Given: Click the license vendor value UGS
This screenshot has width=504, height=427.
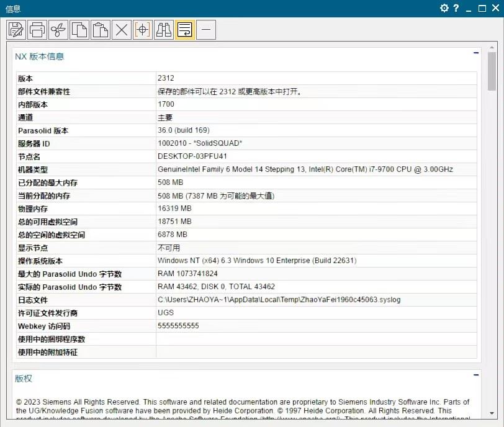Looking at the screenshot, I should point(166,313).
